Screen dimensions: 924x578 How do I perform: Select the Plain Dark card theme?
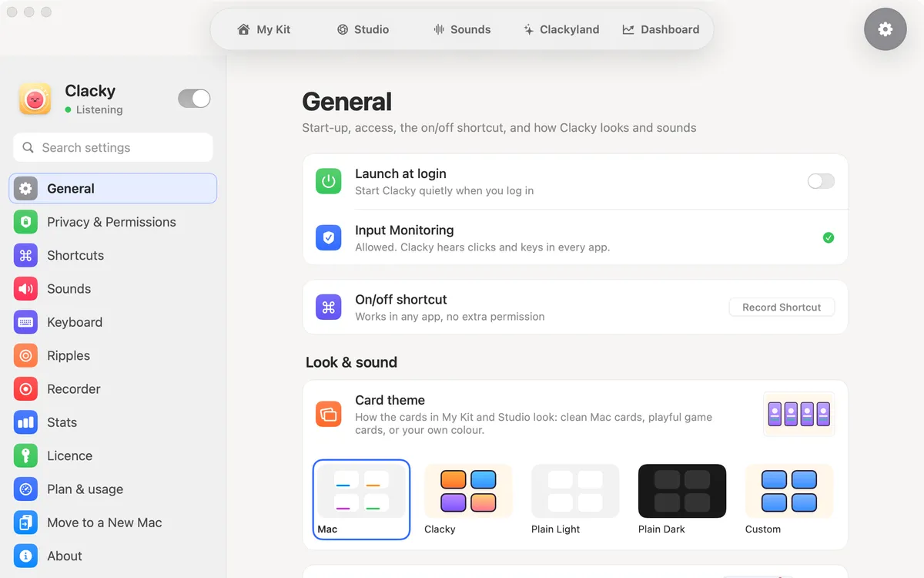point(682,499)
